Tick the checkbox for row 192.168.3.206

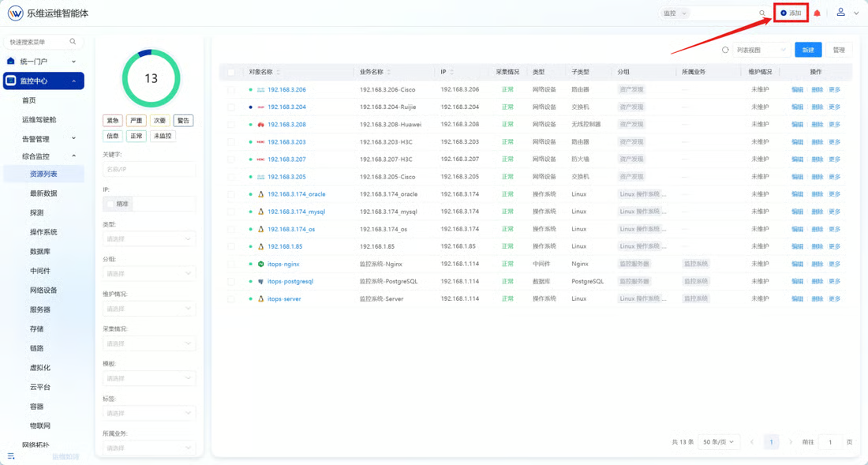[x=231, y=90]
